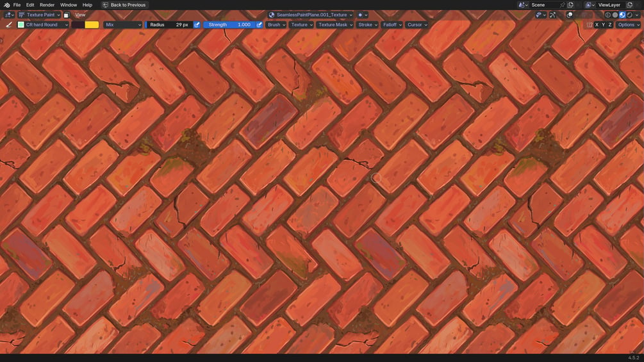This screenshot has width=644, height=362.
Task: Expand the Texture Mask popover
Action: point(335,24)
